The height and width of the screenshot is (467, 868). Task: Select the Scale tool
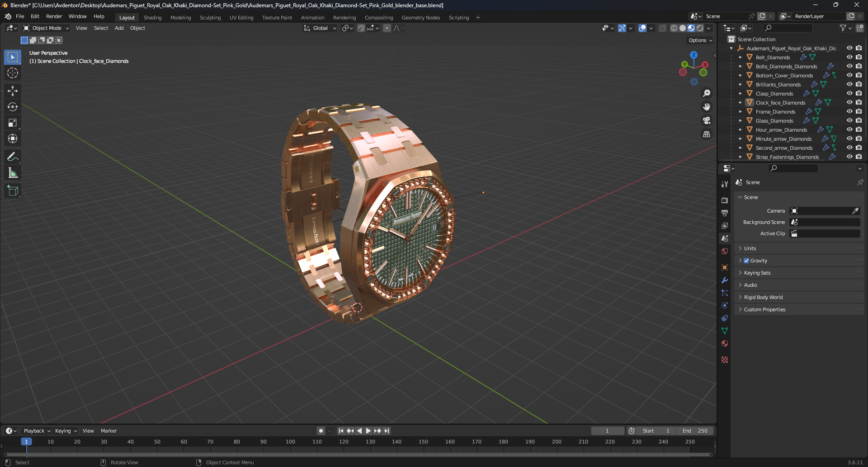[13, 123]
